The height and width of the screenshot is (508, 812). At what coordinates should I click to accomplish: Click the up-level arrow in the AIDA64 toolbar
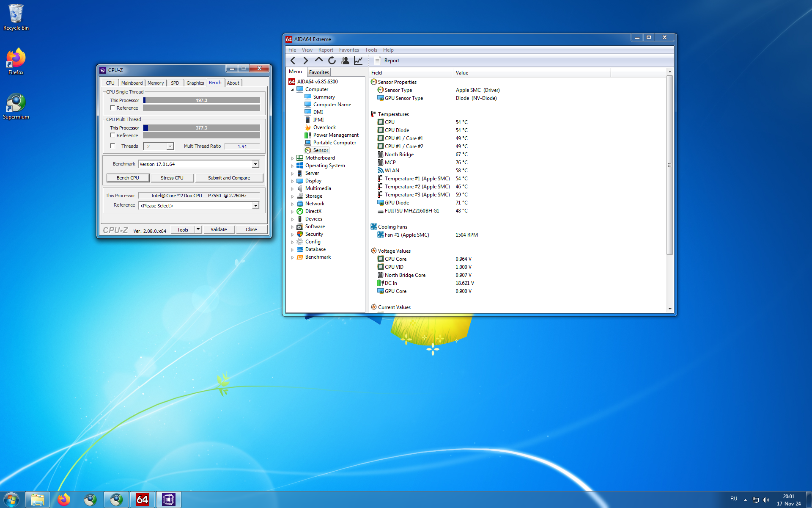click(319, 60)
